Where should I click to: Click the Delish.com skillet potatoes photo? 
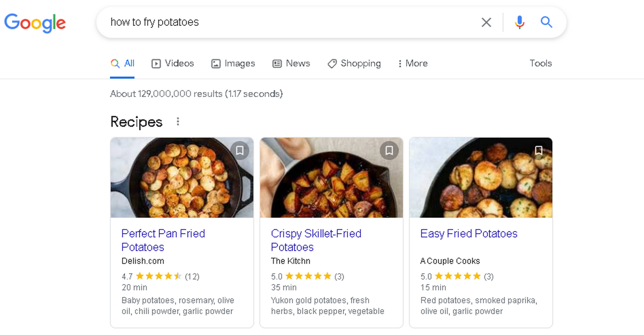pos(182,177)
